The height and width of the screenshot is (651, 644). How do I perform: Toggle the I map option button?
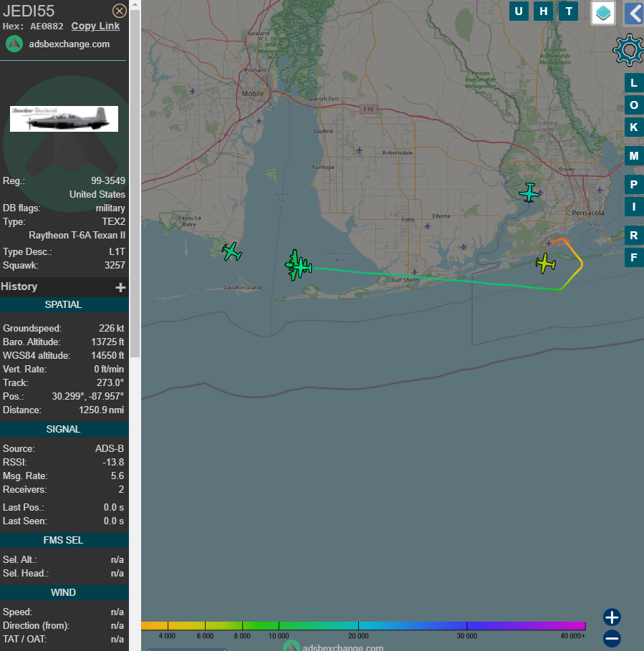click(x=634, y=206)
